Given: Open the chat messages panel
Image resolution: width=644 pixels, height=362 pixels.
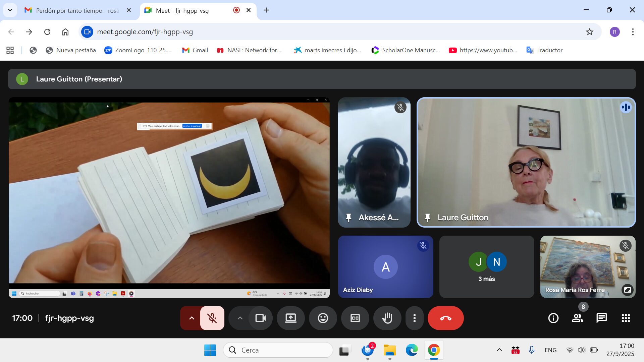Looking at the screenshot, I should click(x=601, y=318).
